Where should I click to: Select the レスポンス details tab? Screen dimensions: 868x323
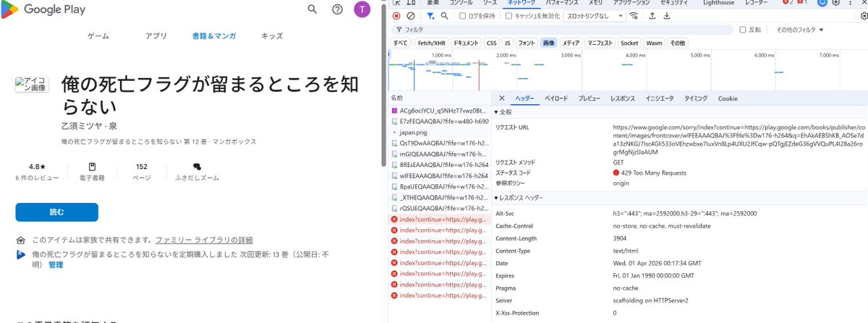622,98
